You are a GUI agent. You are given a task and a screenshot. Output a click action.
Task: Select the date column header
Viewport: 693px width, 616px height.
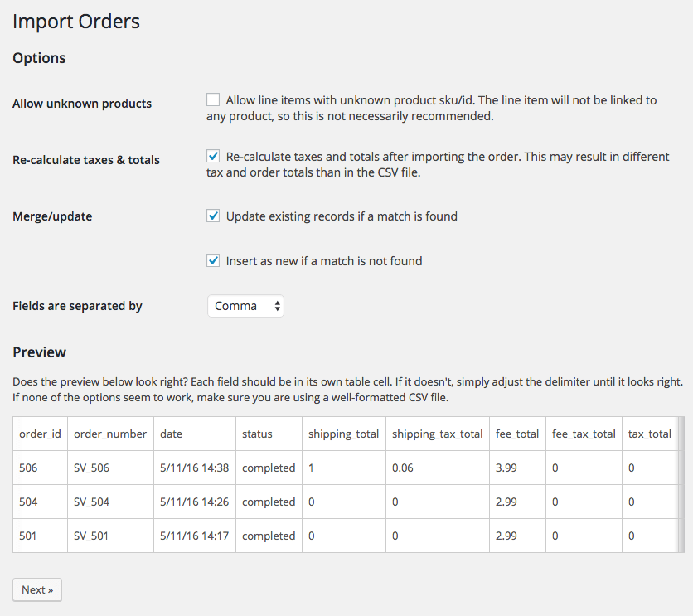point(195,434)
